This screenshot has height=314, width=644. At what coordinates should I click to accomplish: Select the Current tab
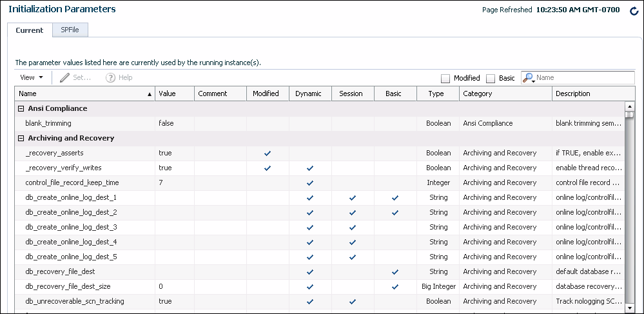[x=30, y=30]
